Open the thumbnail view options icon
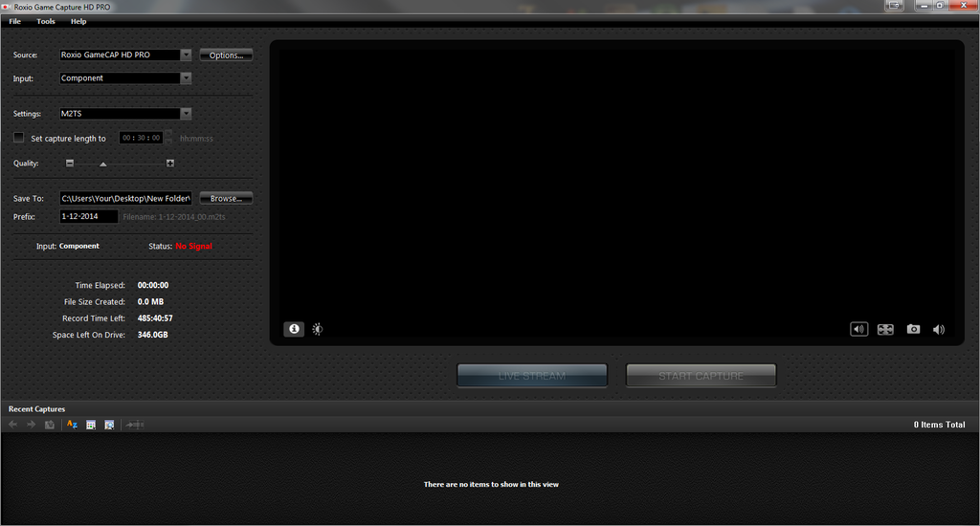This screenshot has width=980, height=526. (91, 425)
